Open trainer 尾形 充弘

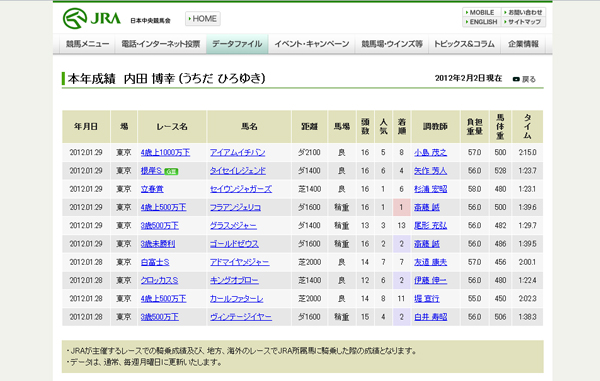click(x=430, y=226)
